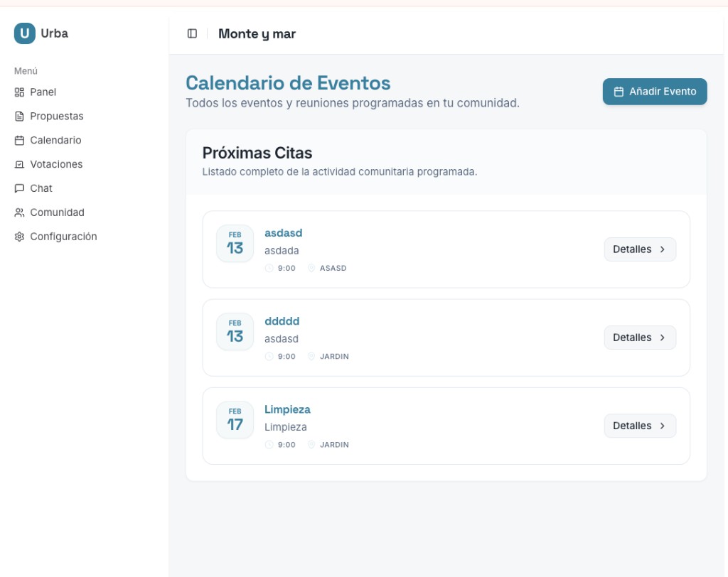Viewport: 728px width, 577px height.
Task: Click the Configuración gear icon
Action: (x=20, y=237)
